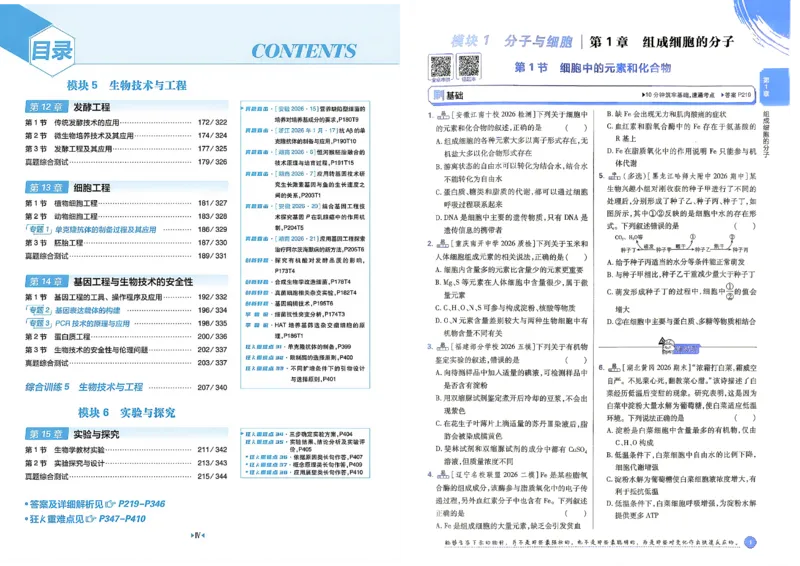This screenshot has height=566, width=800.
Task: Open 专题2 基因表达载体的构建
Action: [73, 310]
